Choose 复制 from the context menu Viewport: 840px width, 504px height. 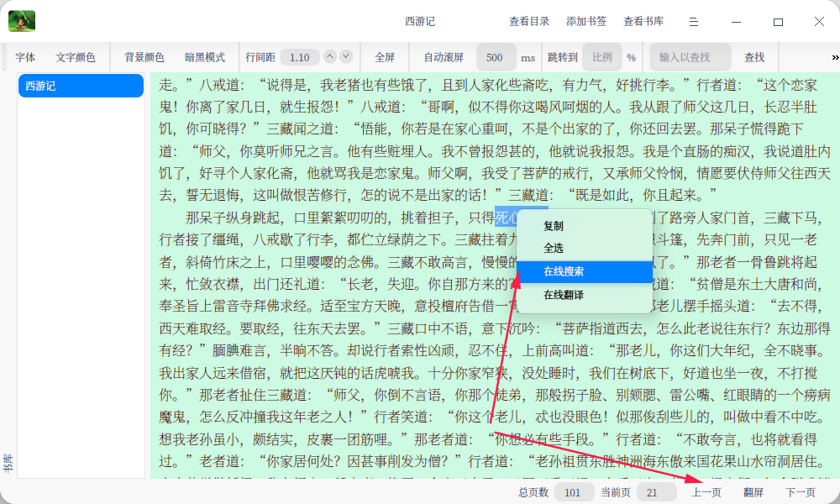pyautogui.click(x=585, y=226)
